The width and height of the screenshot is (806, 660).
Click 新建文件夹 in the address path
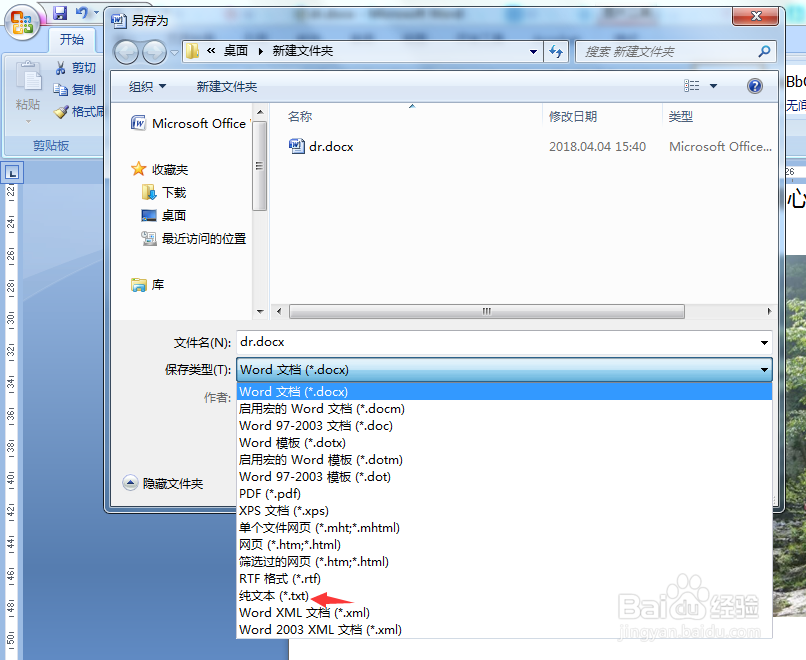(x=303, y=51)
